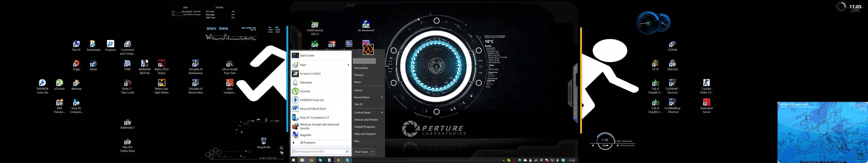Select the Winamp desktop shortcut

point(76,85)
